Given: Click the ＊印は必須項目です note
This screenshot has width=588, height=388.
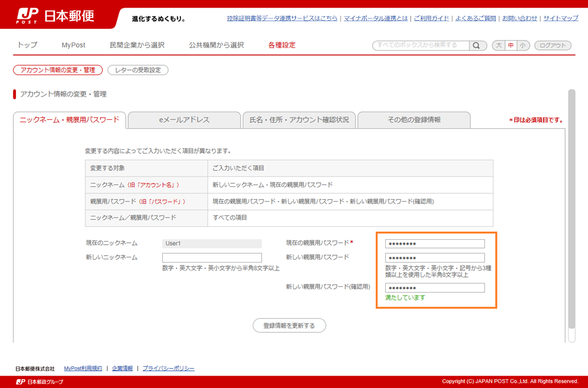Looking at the screenshot, I should (x=536, y=121).
